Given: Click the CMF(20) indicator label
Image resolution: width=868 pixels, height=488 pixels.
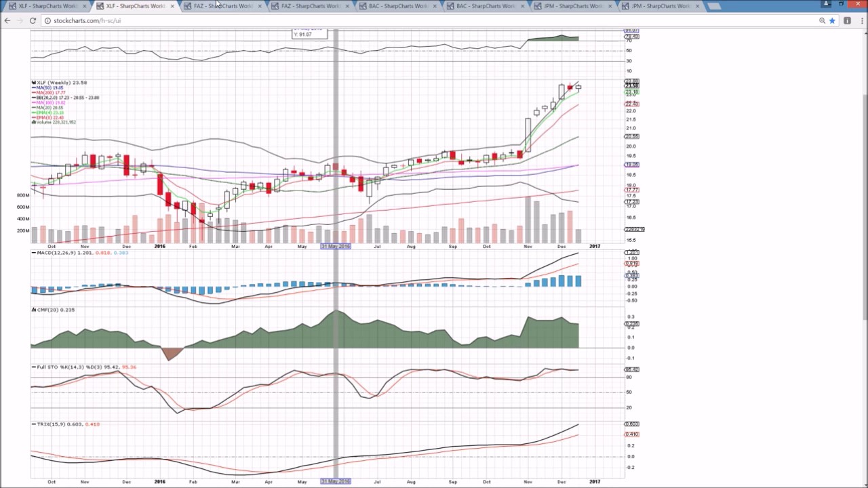Looking at the screenshot, I should [x=54, y=310].
